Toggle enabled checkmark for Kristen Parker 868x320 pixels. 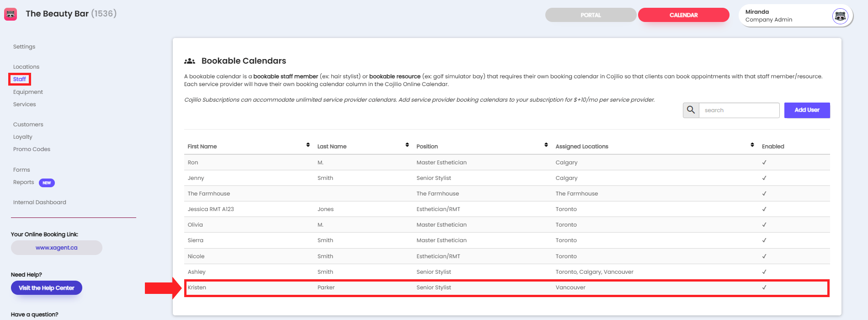tap(764, 287)
